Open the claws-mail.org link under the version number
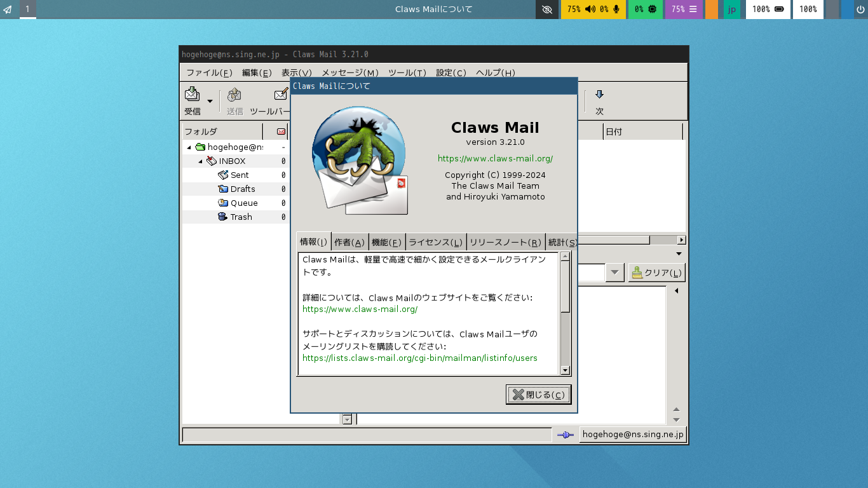Image resolution: width=868 pixels, height=488 pixels. pyautogui.click(x=495, y=158)
